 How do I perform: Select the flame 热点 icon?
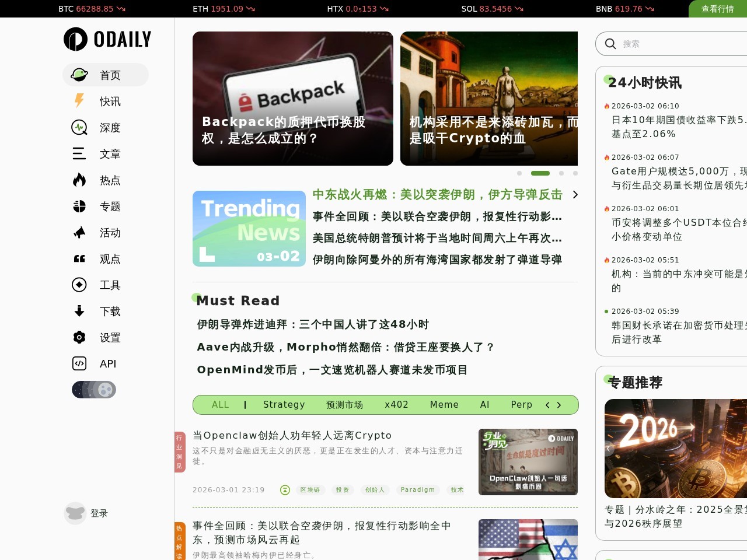click(79, 180)
